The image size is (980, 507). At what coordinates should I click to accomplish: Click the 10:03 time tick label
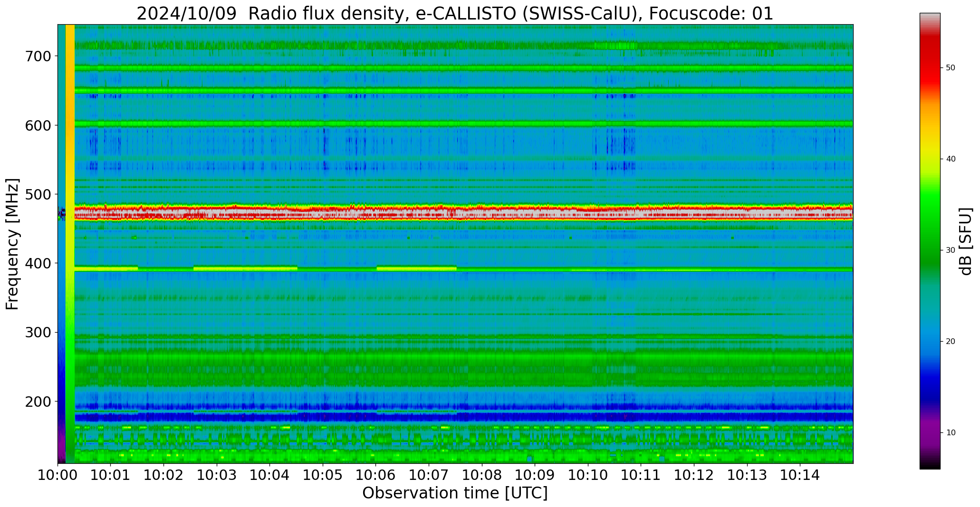pos(217,475)
